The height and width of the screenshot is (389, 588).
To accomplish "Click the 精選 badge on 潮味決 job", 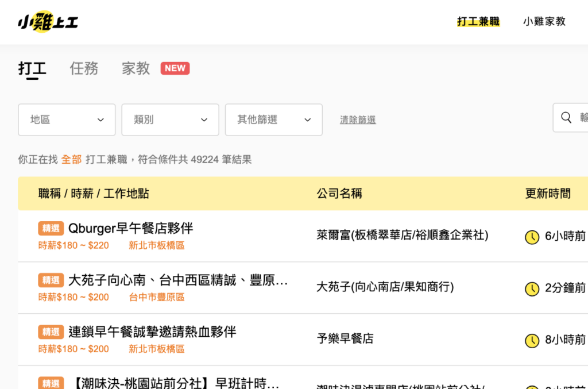I will click(51, 383).
